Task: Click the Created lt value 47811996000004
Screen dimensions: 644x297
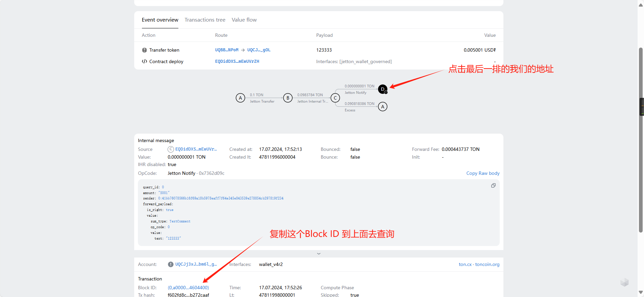Action: pos(277,157)
